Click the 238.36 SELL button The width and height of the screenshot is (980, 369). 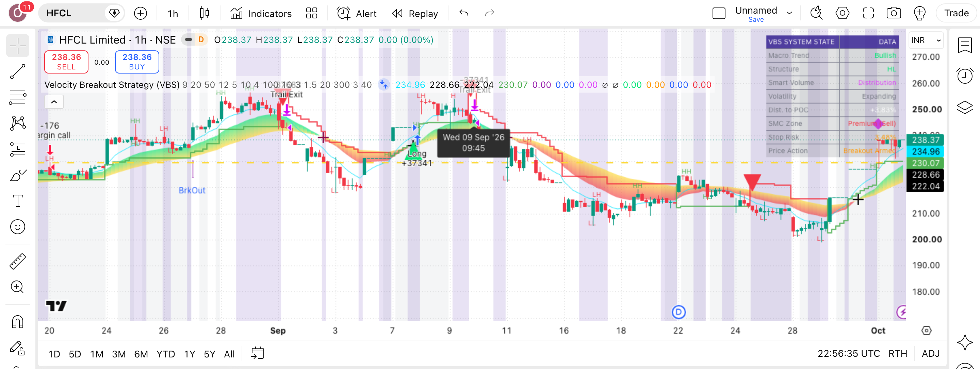(66, 62)
